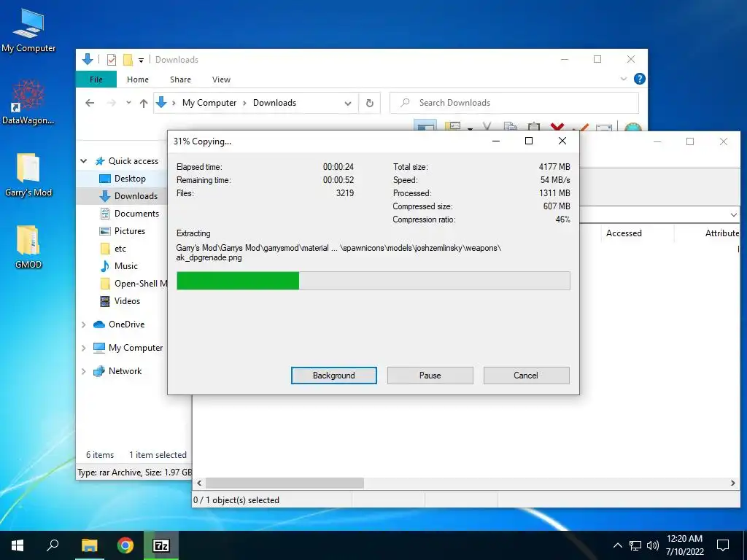Pause the 7-Zip extraction
The image size is (747, 560).
[430, 376]
